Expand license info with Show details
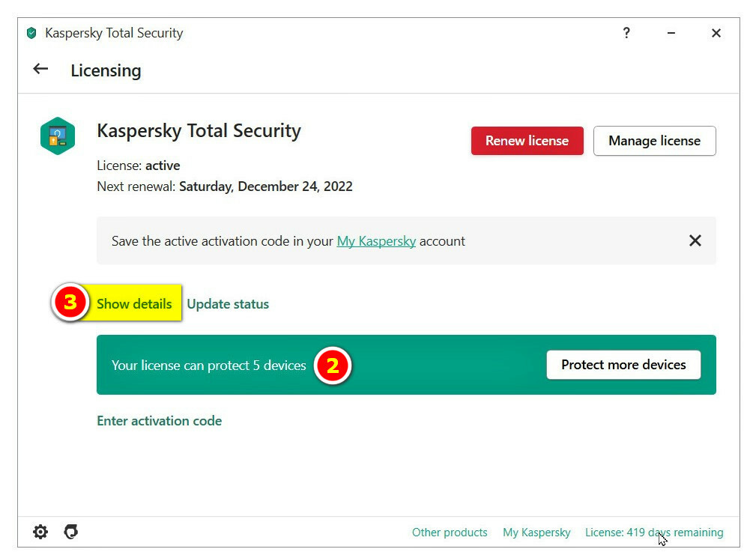Screen dimensions: 756x558 [x=134, y=304]
